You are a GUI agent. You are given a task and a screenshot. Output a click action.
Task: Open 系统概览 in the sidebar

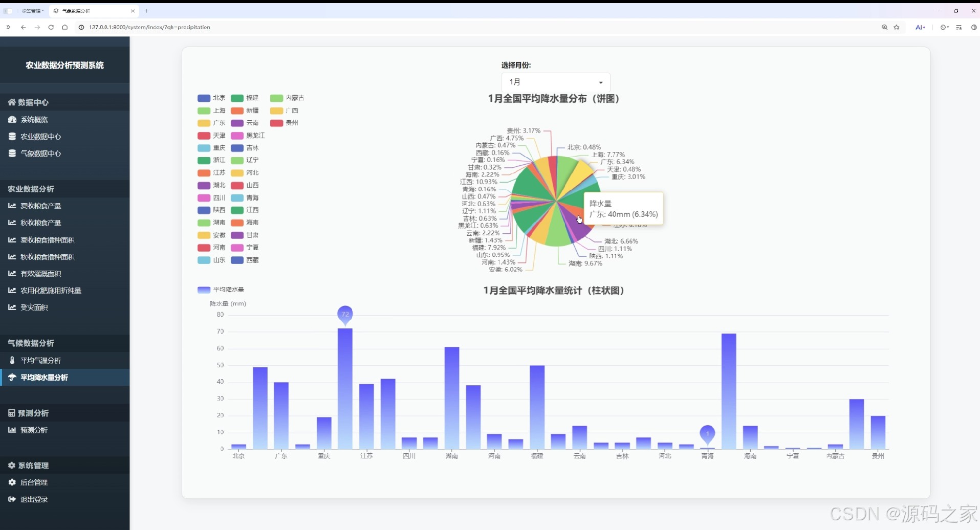tap(34, 120)
